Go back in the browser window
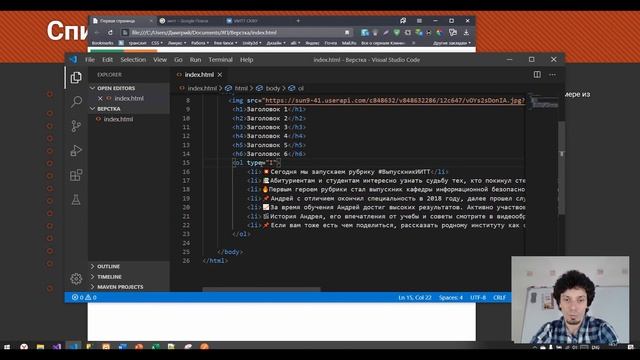This screenshot has width=640, height=360. 97,32
